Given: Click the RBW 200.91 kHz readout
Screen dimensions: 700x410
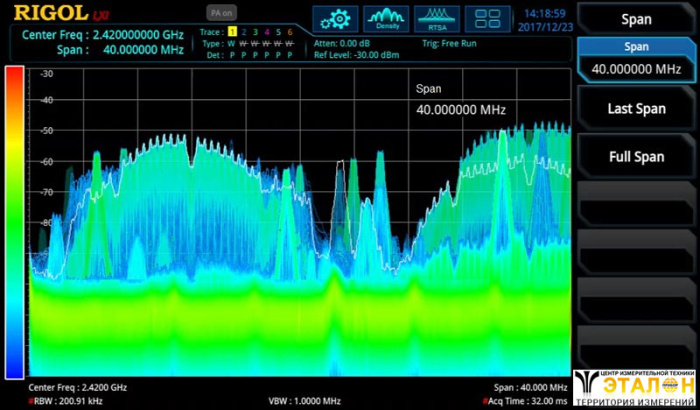Looking at the screenshot, I should pyautogui.click(x=60, y=400).
